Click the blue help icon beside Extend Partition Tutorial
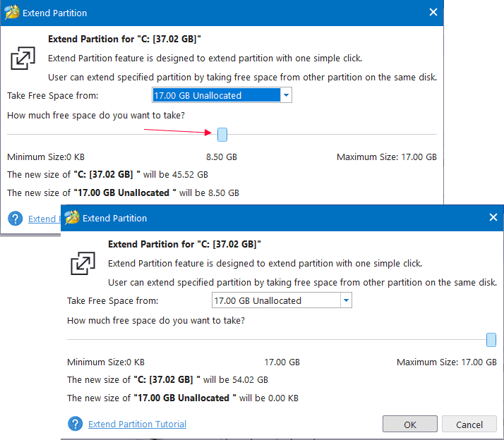This screenshot has height=440, width=504. coord(76,424)
